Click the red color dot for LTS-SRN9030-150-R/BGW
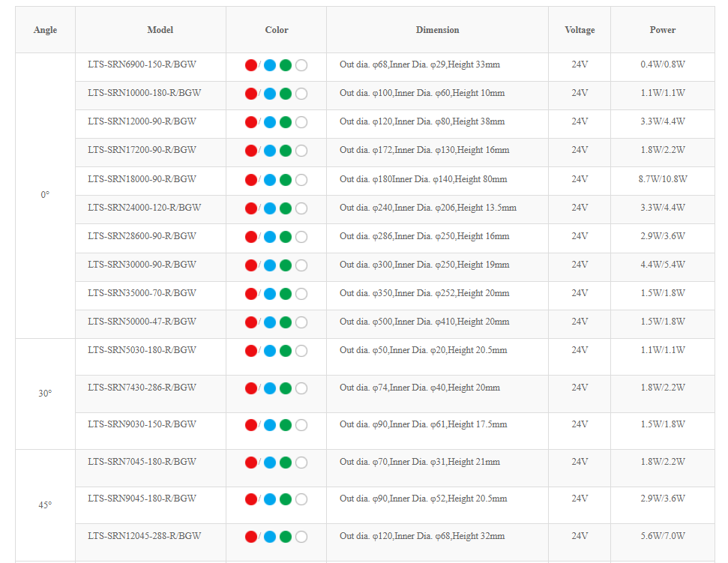This screenshot has width=728, height=563. 251,425
